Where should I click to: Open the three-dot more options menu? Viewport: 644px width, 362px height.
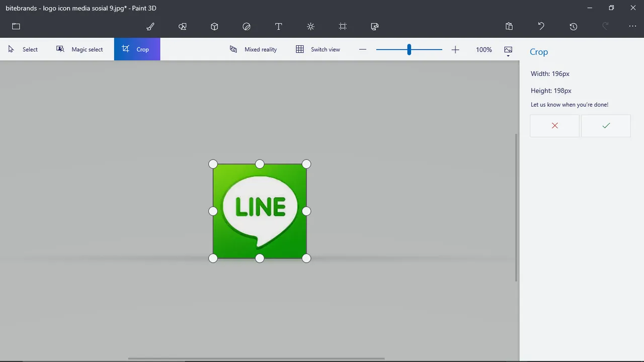pos(633,26)
